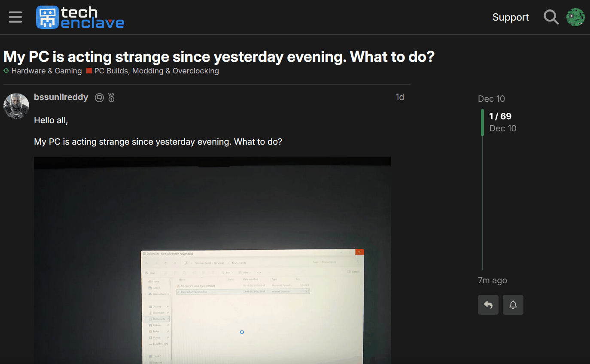Click bssunilreddy's profile avatar picture

point(16,106)
